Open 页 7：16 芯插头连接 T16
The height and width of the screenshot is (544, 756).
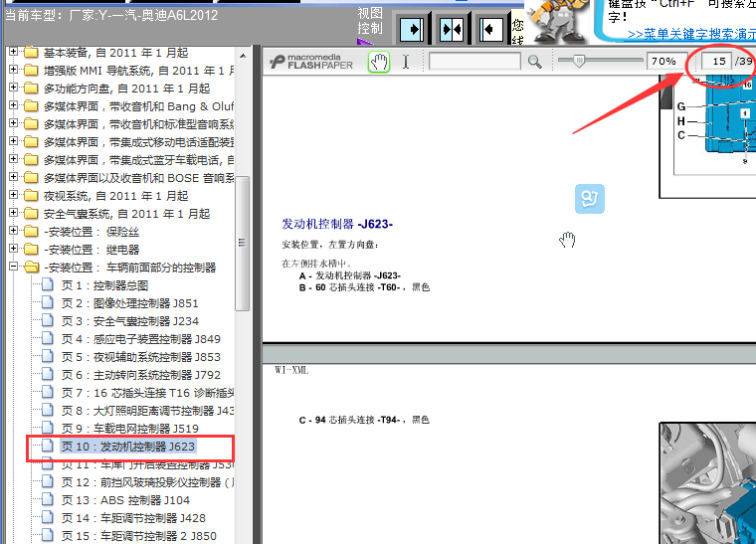(147, 393)
